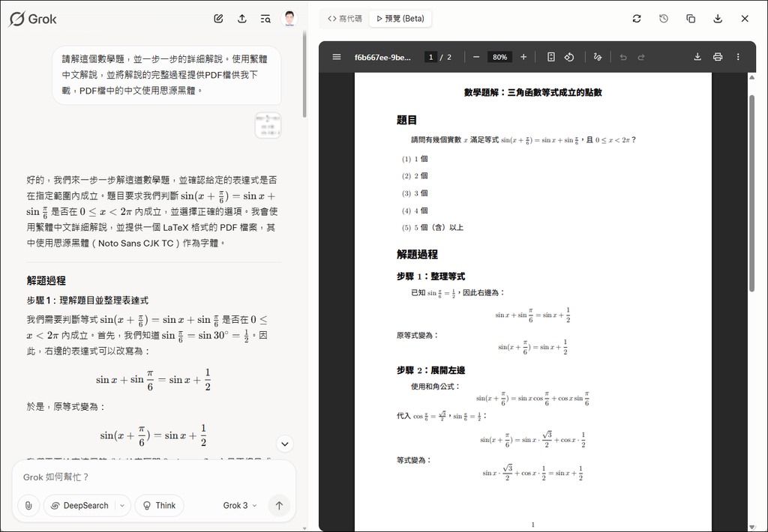Click the PDF file name f6b667ee-9be...
768x532 pixels.
382,57
